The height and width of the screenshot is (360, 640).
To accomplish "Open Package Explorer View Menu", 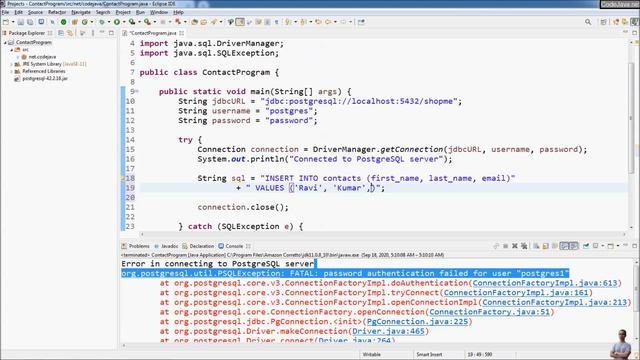I will (93, 33).
